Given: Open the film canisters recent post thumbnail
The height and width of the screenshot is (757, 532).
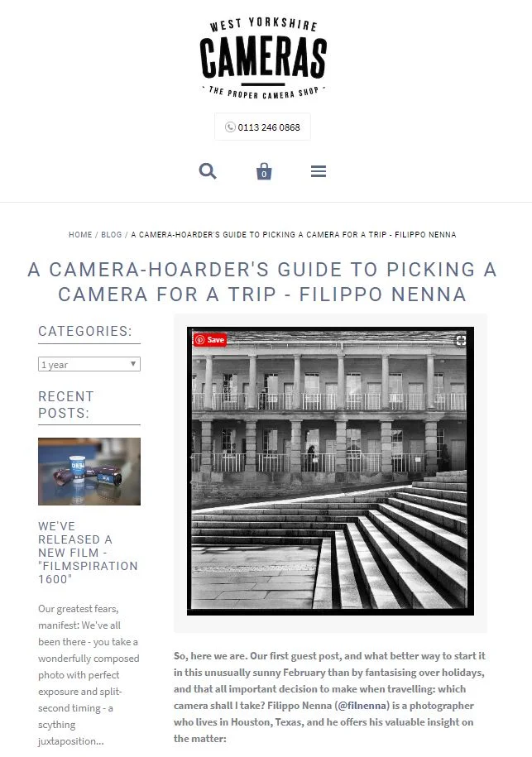Looking at the screenshot, I should coord(89,472).
